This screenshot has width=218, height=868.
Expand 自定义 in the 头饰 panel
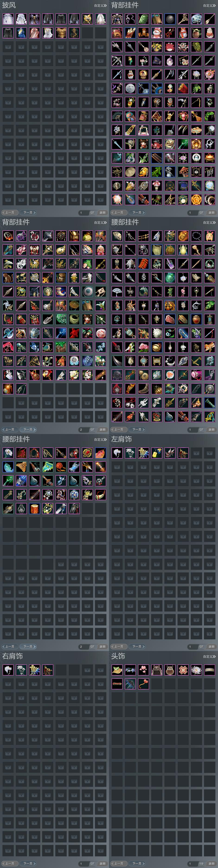tap(209, 657)
